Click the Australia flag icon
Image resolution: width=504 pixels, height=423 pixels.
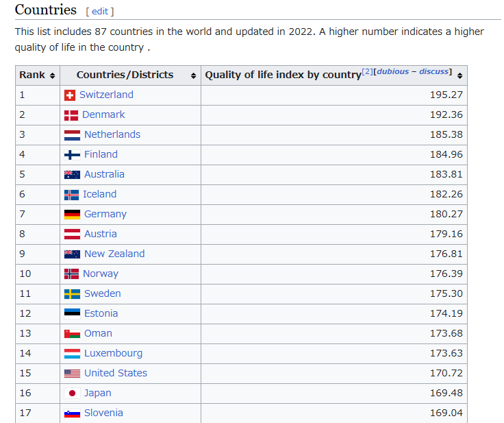(72, 175)
